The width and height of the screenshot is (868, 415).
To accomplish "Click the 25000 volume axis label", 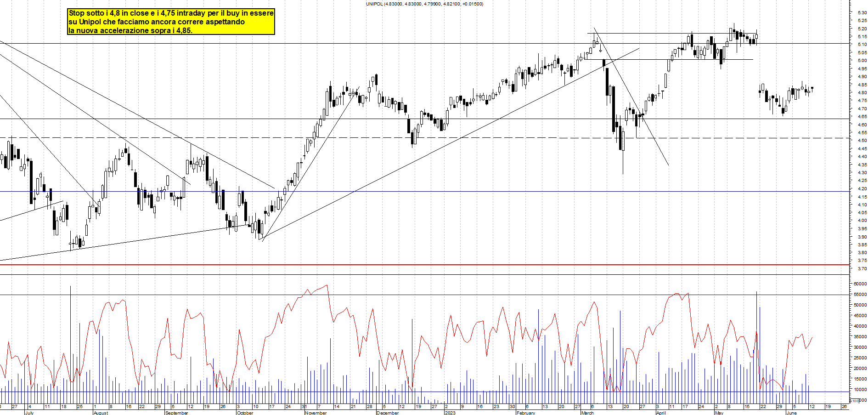I will (x=860, y=358).
